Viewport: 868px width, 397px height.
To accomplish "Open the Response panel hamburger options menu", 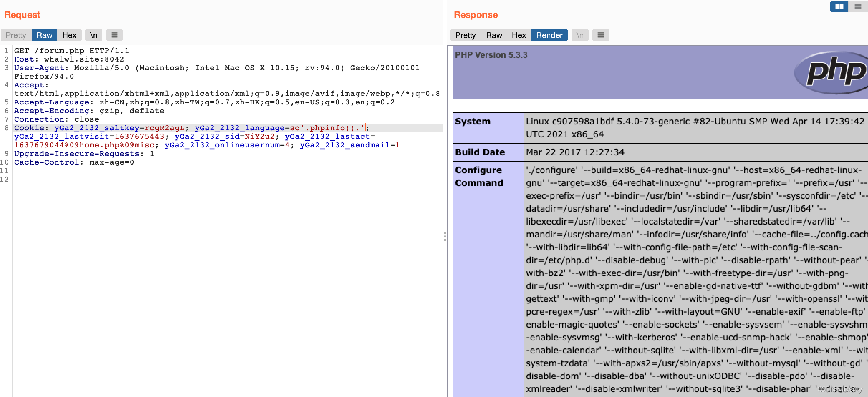I will click(601, 35).
